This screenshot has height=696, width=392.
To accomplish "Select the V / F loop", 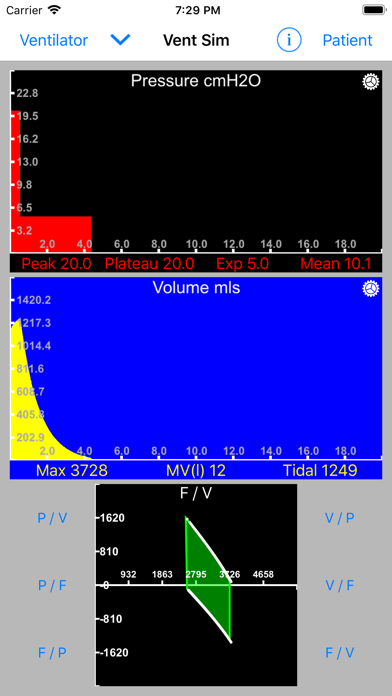I will click(340, 585).
